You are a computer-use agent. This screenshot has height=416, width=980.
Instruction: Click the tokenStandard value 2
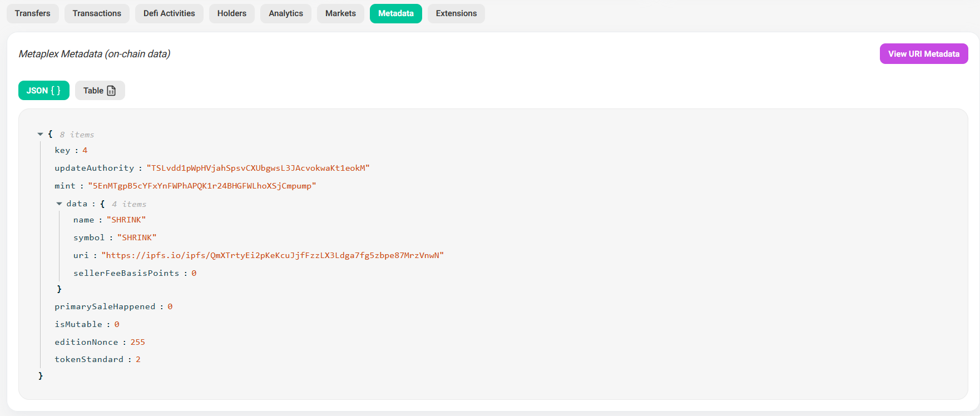click(x=138, y=359)
